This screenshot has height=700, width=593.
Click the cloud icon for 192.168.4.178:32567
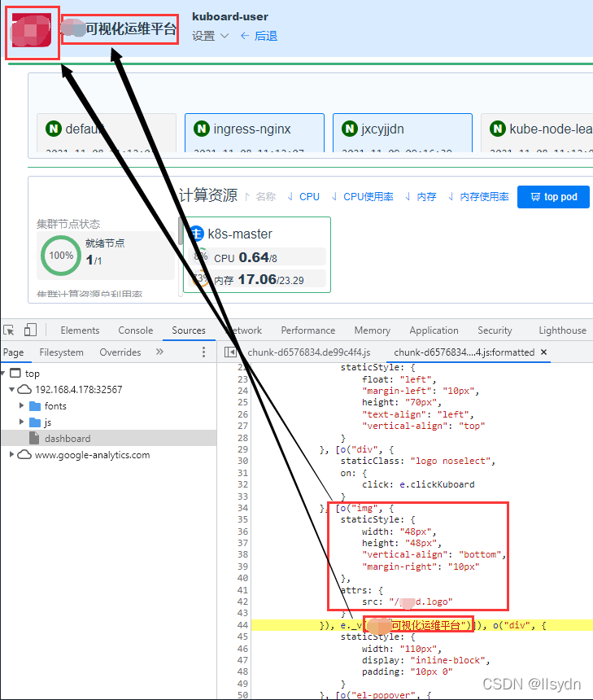[24, 389]
